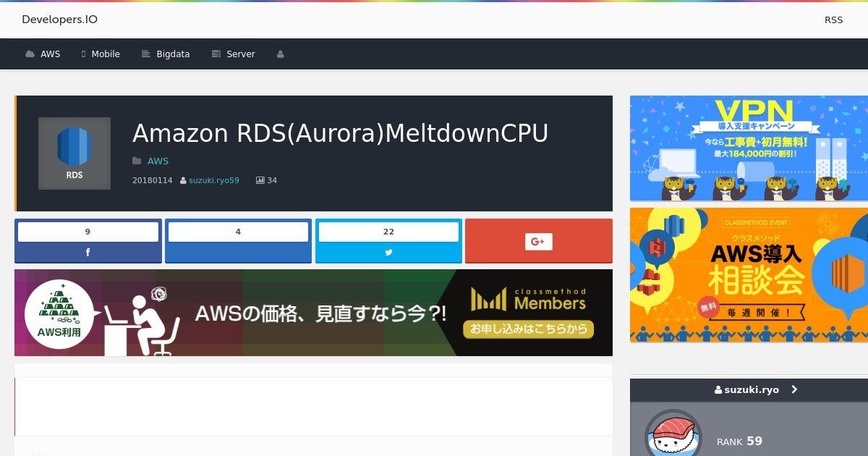The height and width of the screenshot is (456, 868).
Task: Click the share button showing count 4
Action: [x=238, y=241]
